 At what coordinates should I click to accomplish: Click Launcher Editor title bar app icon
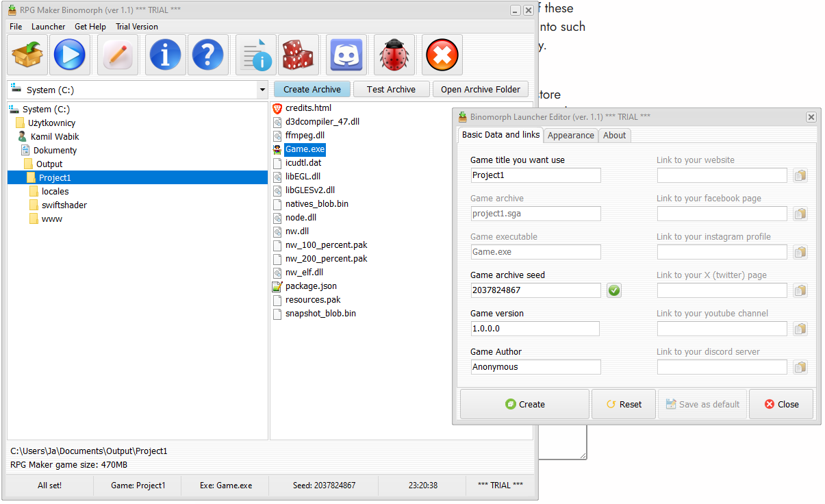tap(463, 116)
